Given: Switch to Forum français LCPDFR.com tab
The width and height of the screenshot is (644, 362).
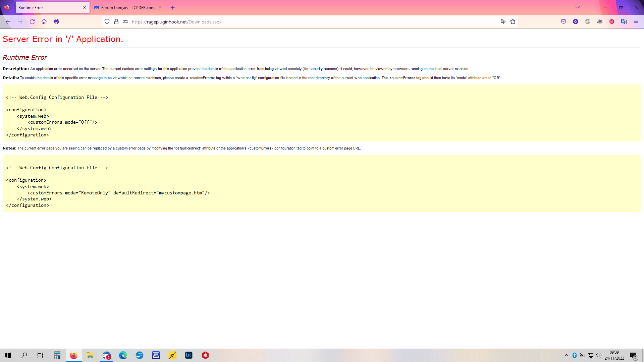Looking at the screenshot, I should point(127,7).
